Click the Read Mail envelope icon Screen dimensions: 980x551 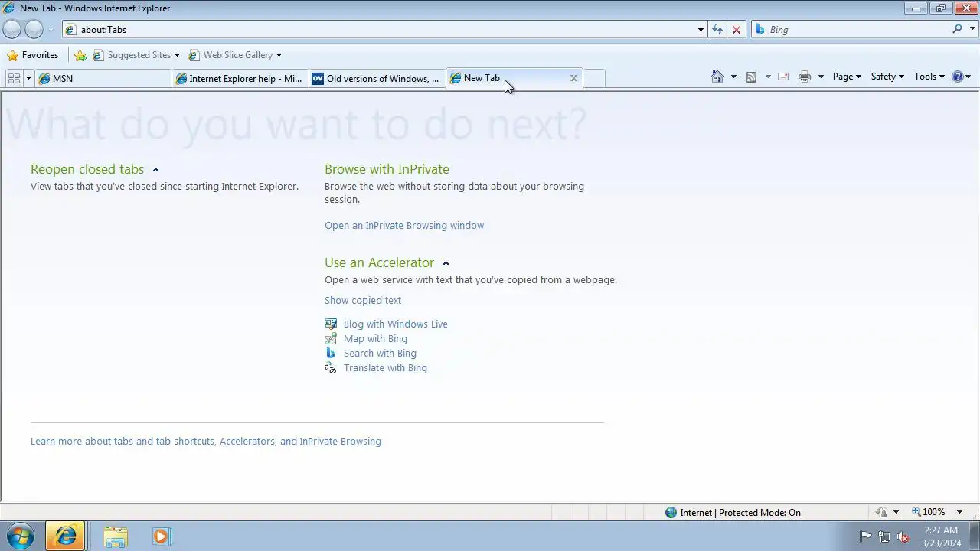pyautogui.click(x=783, y=77)
